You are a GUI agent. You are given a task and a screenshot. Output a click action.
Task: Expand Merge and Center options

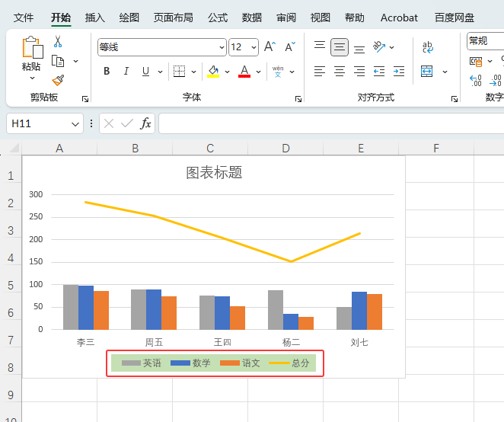tap(445, 72)
